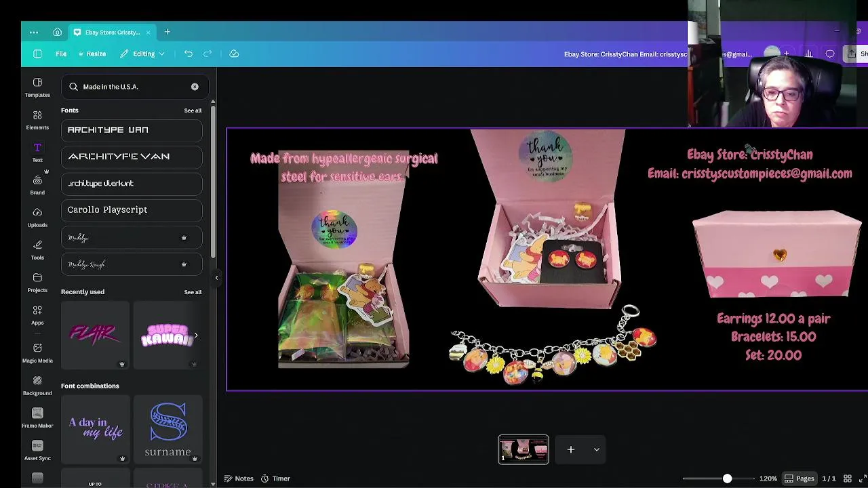Viewport: 868px width, 488px height.
Task: Select the Archittype Van outlined font
Action: click(x=132, y=157)
